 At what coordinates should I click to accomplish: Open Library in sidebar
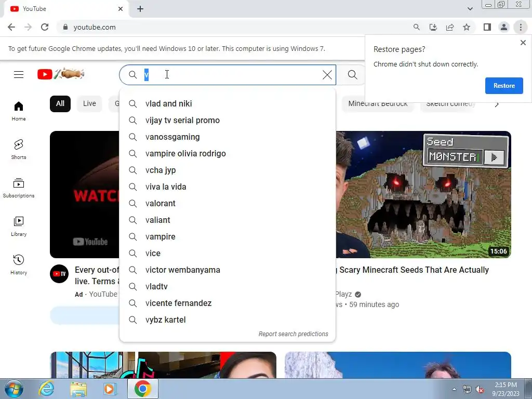[x=19, y=227]
